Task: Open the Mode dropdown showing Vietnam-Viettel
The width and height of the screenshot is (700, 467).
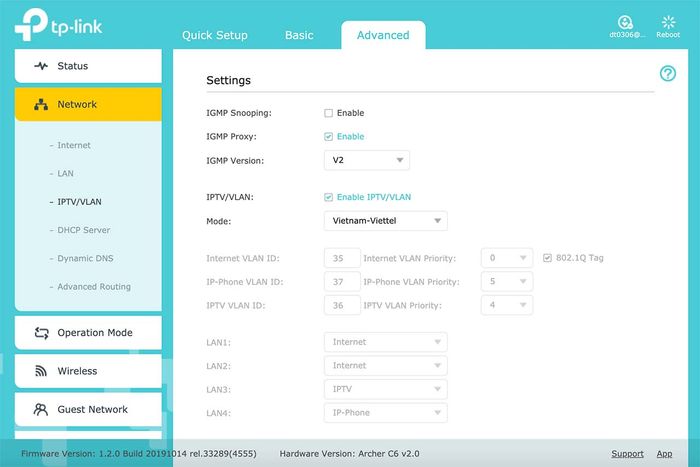Action: point(386,221)
